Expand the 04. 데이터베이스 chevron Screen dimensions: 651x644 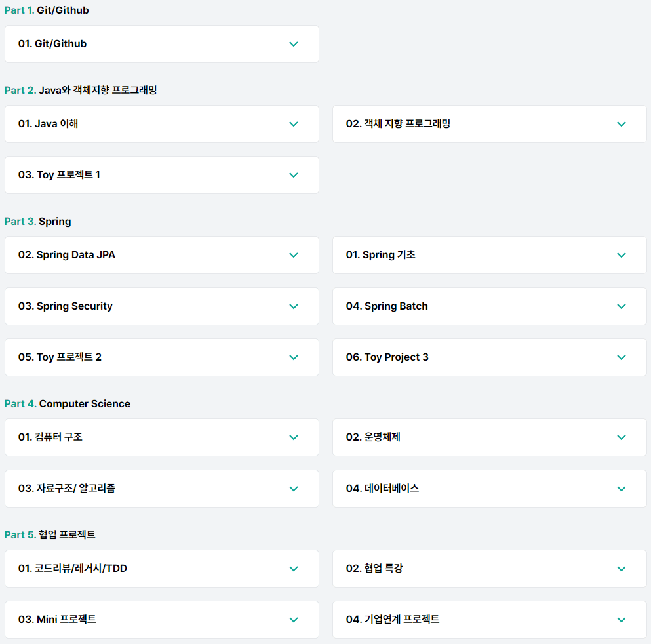pos(621,489)
